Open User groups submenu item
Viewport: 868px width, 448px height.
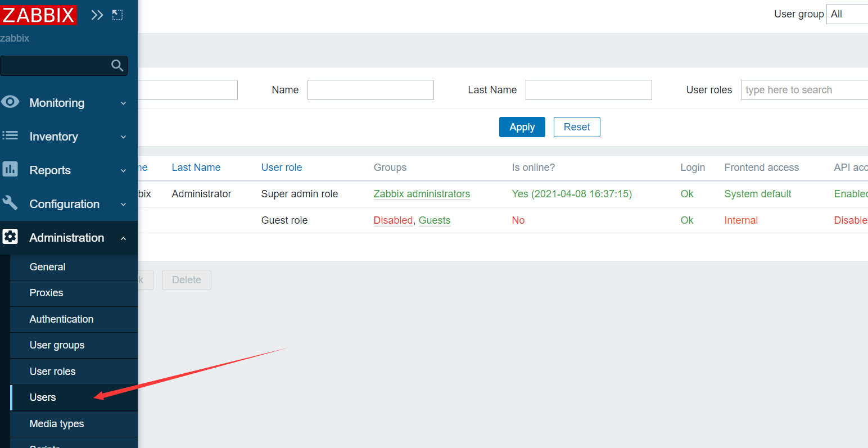tap(74, 345)
